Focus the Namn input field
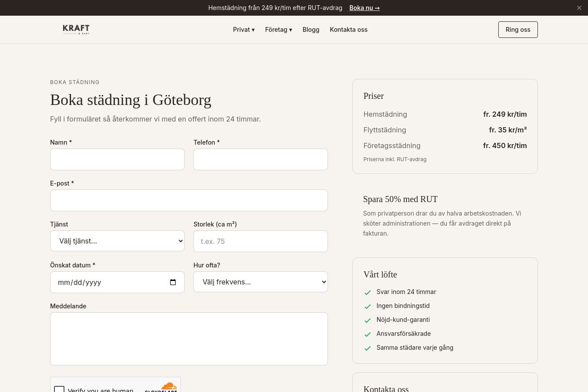Viewport: 588px width, 392px height. (117, 159)
